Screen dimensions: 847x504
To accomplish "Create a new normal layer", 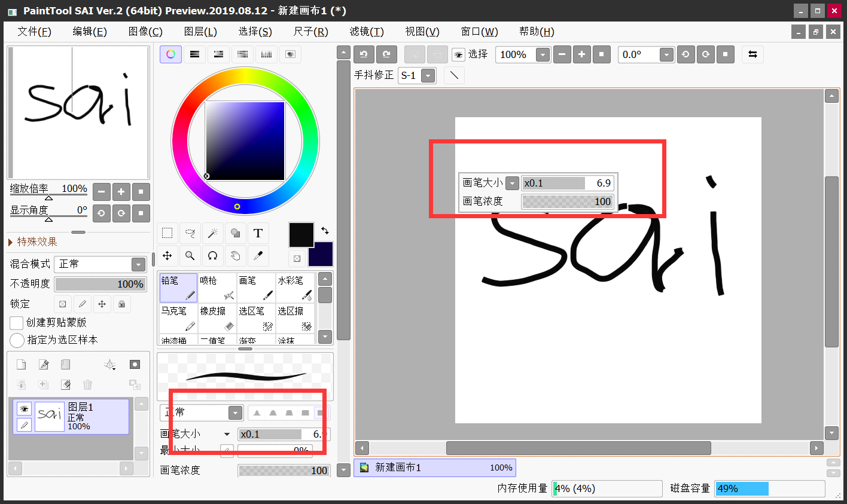I will 21,365.
